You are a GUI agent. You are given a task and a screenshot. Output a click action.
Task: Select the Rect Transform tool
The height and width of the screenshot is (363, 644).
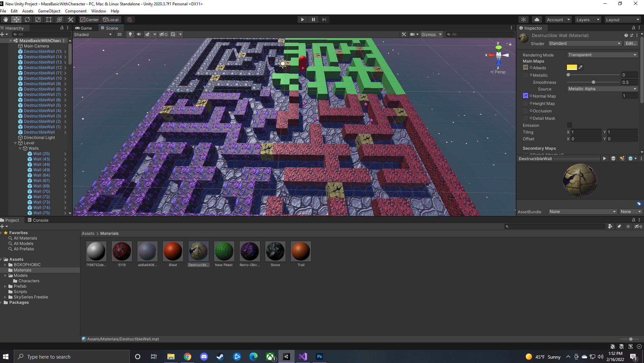[x=49, y=20]
